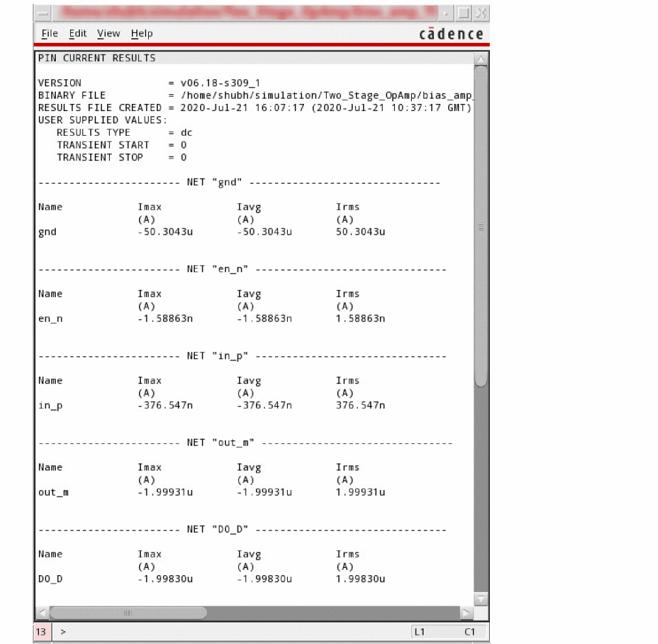658x644 pixels.
Task: Click the USER SUPPLIED VALUES label
Action: click(x=103, y=120)
